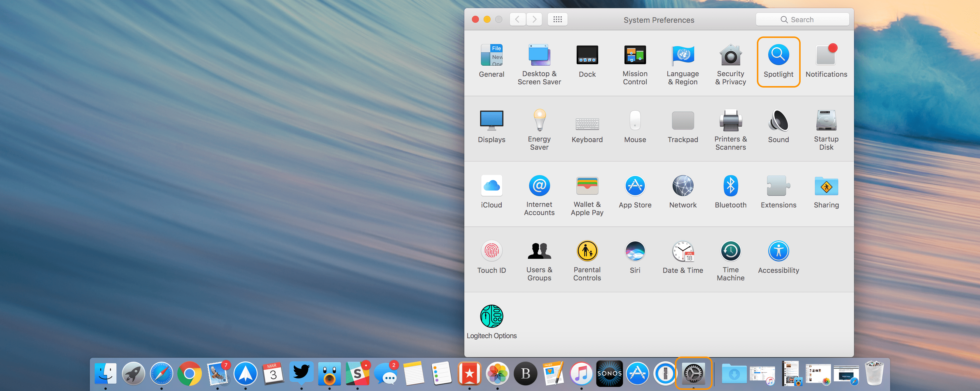The width and height of the screenshot is (980, 391).
Task: Click the Trash in the Dock
Action: 874,373
